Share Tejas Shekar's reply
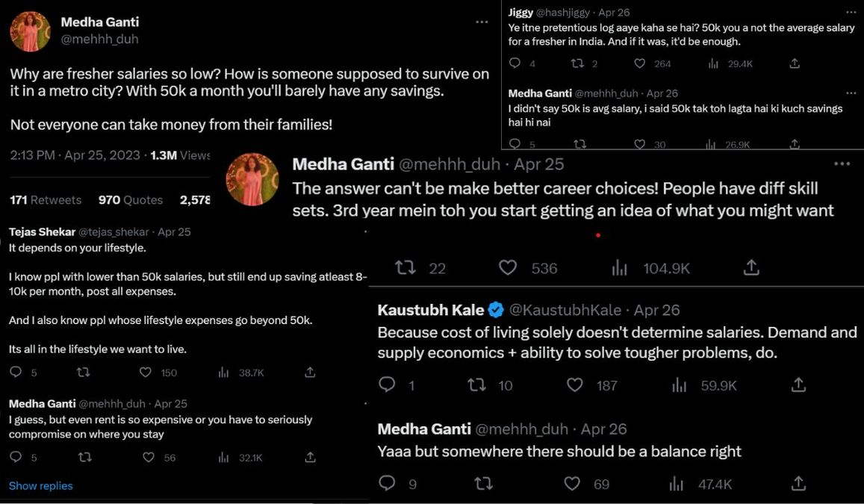 [x=309, y=371]
